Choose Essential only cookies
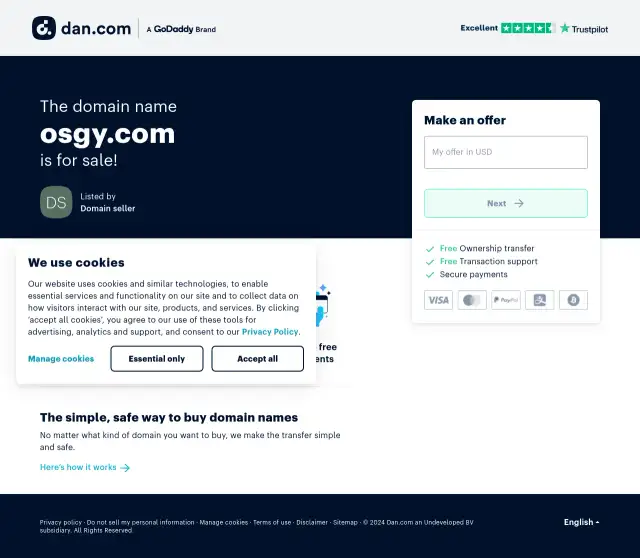 (x=157, y=359)
